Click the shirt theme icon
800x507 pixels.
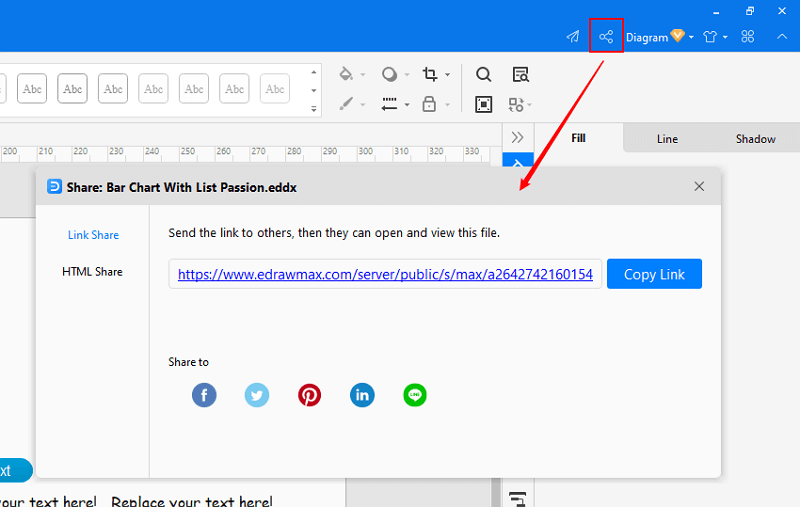coord(710,37)
